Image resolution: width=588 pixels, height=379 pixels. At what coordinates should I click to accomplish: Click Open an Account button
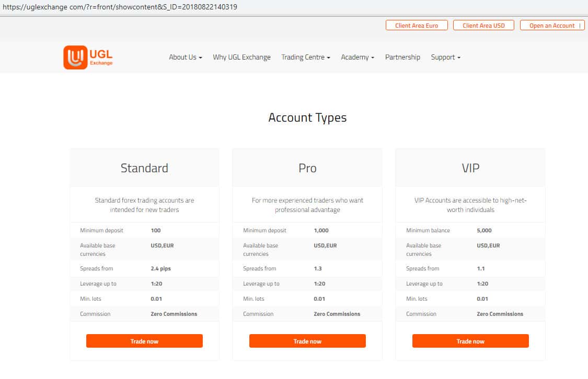(552, 26)
